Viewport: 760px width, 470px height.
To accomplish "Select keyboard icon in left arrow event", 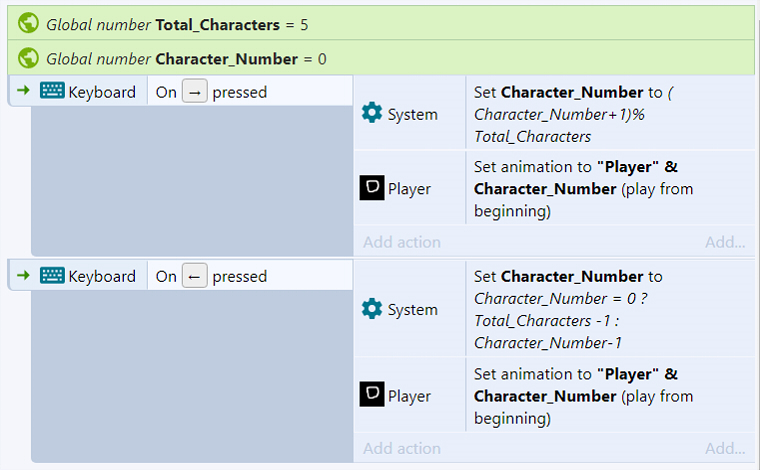I will pyautogui.click(x=52, y=275).
